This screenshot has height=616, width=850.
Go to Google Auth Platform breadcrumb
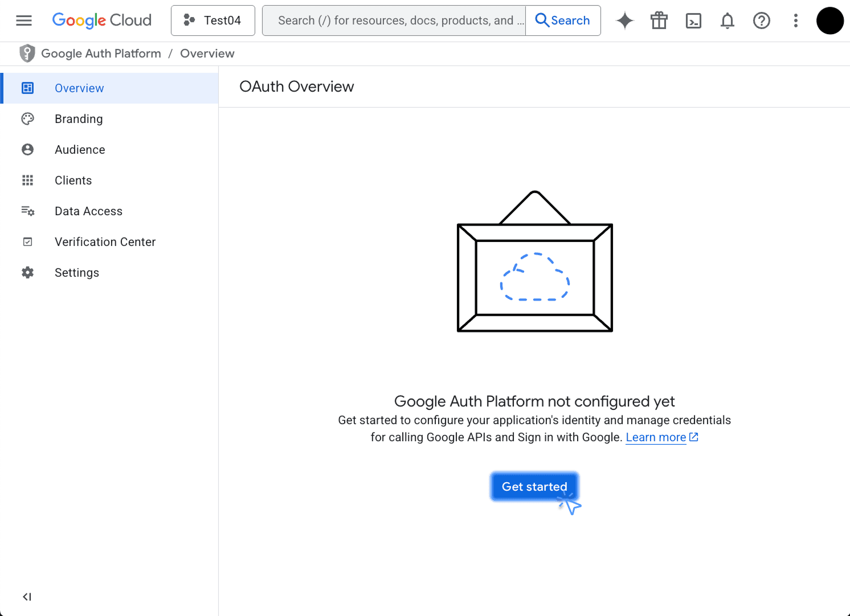point(101,54)
